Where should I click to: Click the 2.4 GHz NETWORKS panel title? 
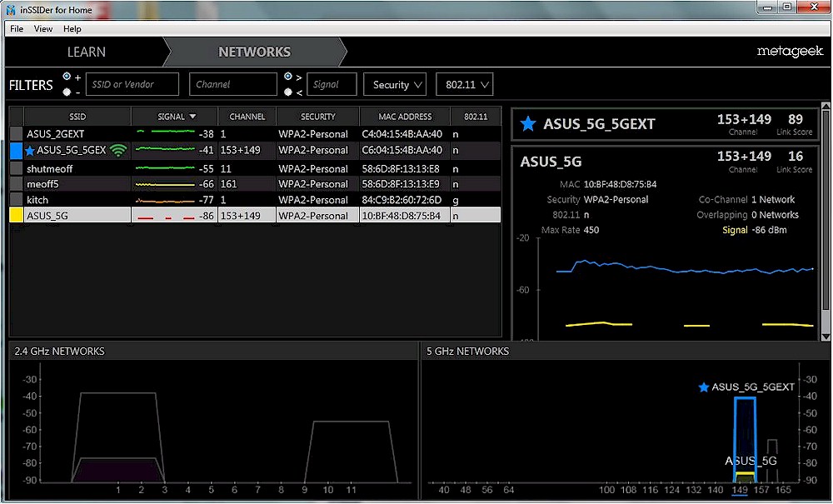[59, 351]
